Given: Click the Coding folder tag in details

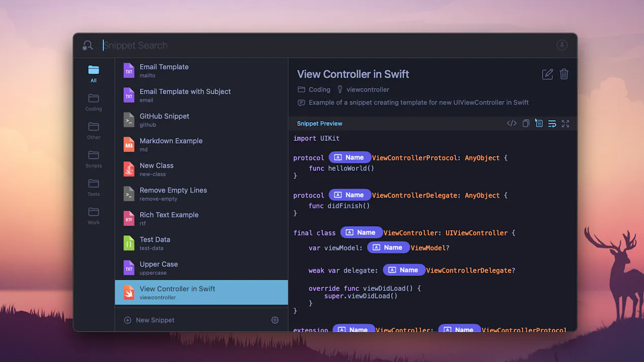Looking at the screenshot, I should click(x=314, y=89).
